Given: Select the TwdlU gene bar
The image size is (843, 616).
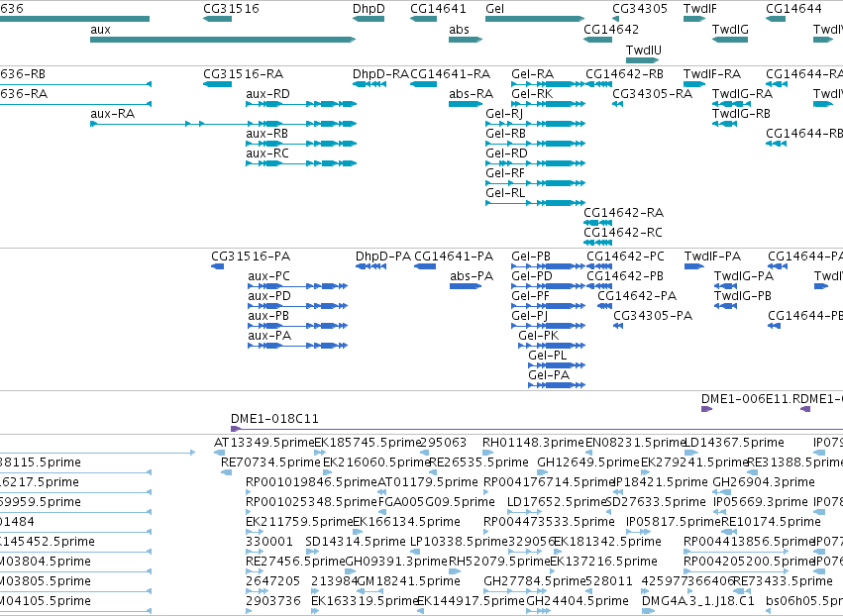Looking at the screenshot, I should (x=642, y=60).
